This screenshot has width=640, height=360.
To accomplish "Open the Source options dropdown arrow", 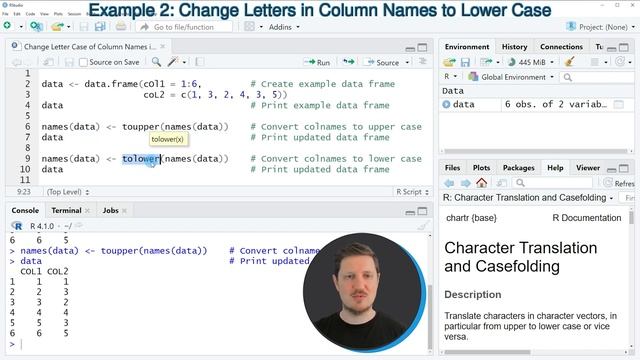I will pyautogui.click(x=407, y=62).
